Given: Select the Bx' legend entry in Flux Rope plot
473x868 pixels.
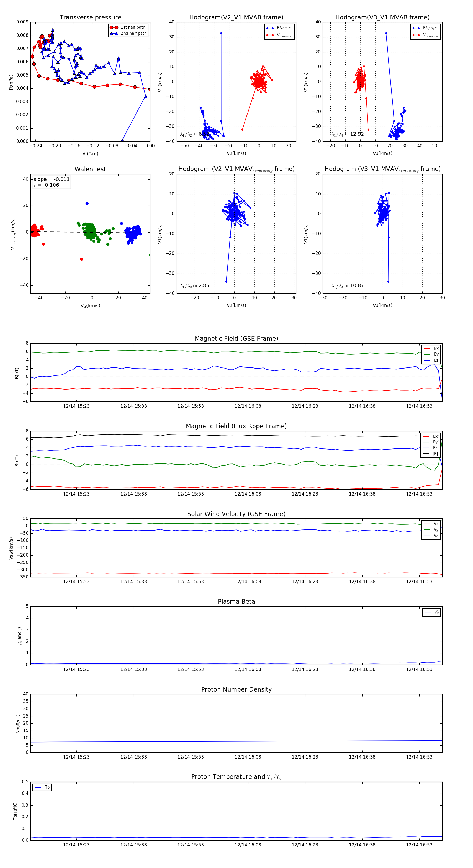Looking at the screenshot, I should click(x=431, y=436).
